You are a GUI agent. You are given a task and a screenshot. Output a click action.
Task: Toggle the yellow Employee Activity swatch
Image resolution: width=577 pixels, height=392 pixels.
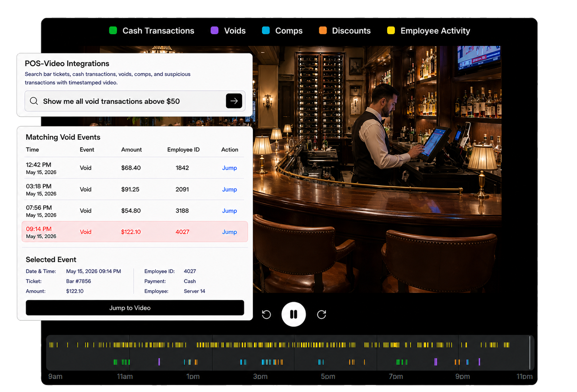click(391, 30)
